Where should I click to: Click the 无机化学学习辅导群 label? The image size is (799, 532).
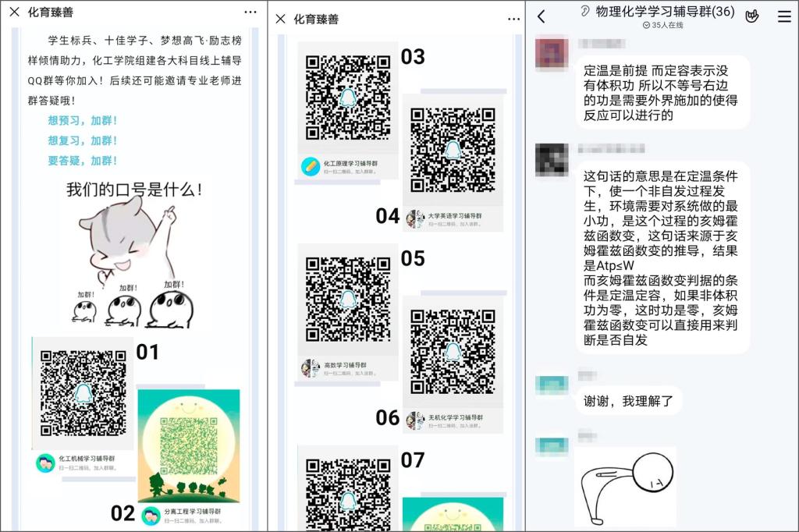click(x=456, y=418)
